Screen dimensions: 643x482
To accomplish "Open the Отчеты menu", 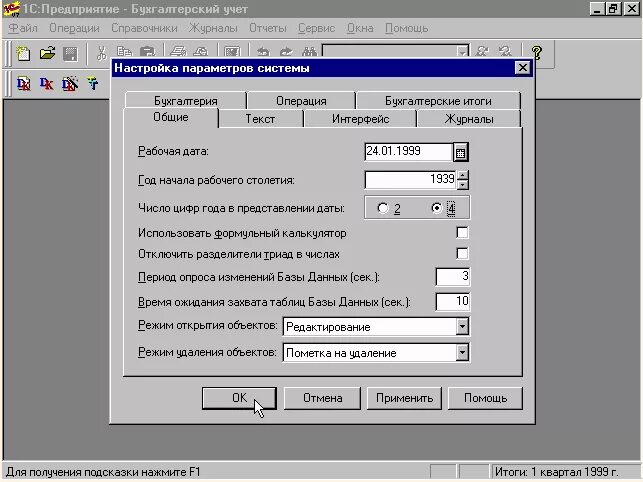I will tap(268, 28).
